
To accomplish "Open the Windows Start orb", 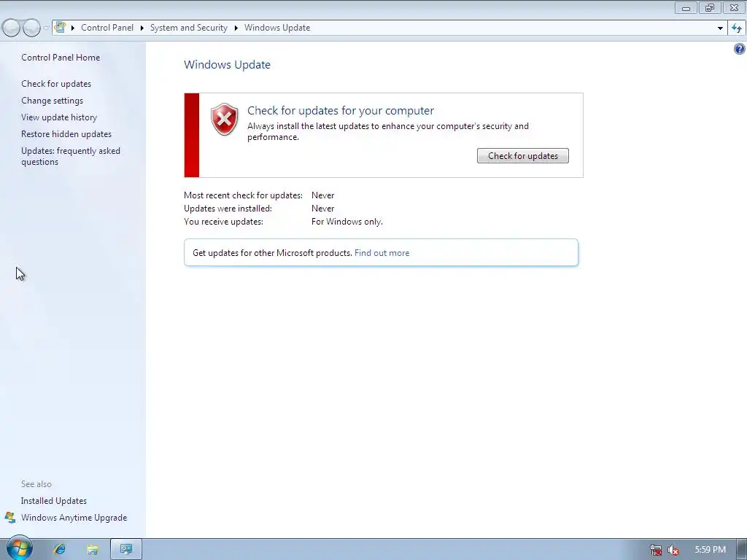I will pos(19,548).
